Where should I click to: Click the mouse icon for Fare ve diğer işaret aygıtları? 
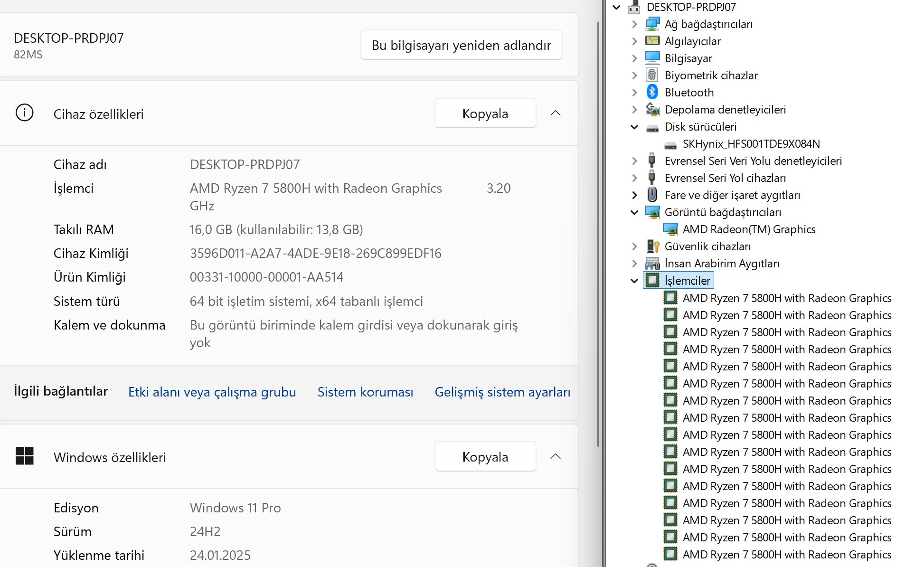pos(652,195)
